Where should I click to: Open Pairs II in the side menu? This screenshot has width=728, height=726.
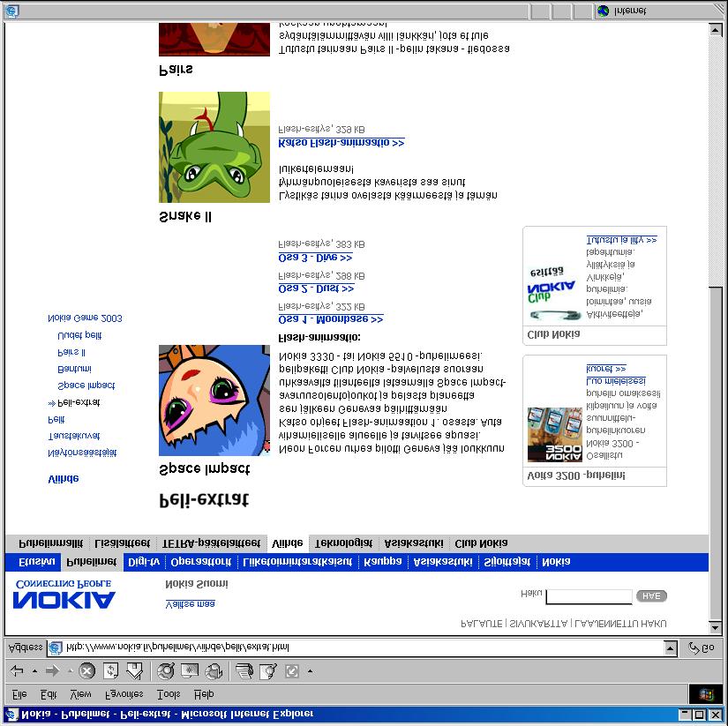(x=71, y=352)
